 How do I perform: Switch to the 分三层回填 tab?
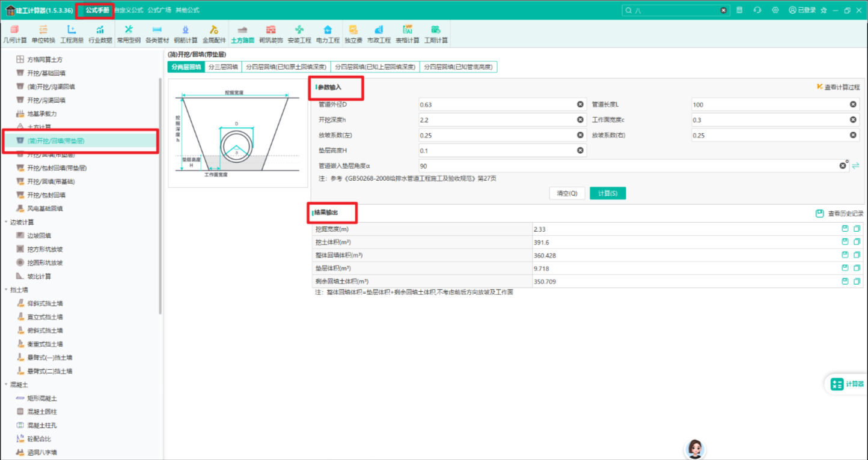223,67
